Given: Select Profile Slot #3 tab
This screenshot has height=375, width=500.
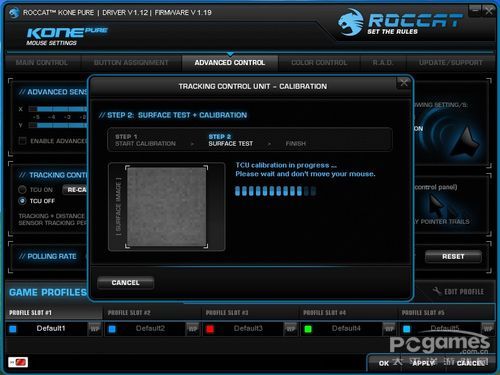Looking at the screenshot, I should (x=250, y=313).
